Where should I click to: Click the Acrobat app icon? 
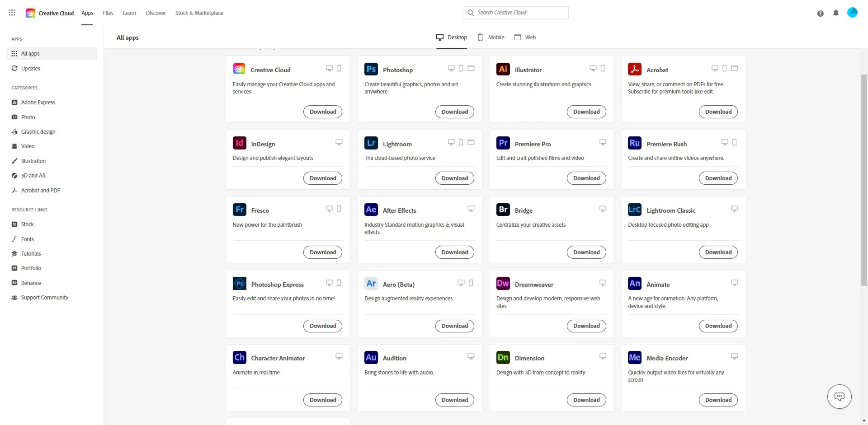635,69
